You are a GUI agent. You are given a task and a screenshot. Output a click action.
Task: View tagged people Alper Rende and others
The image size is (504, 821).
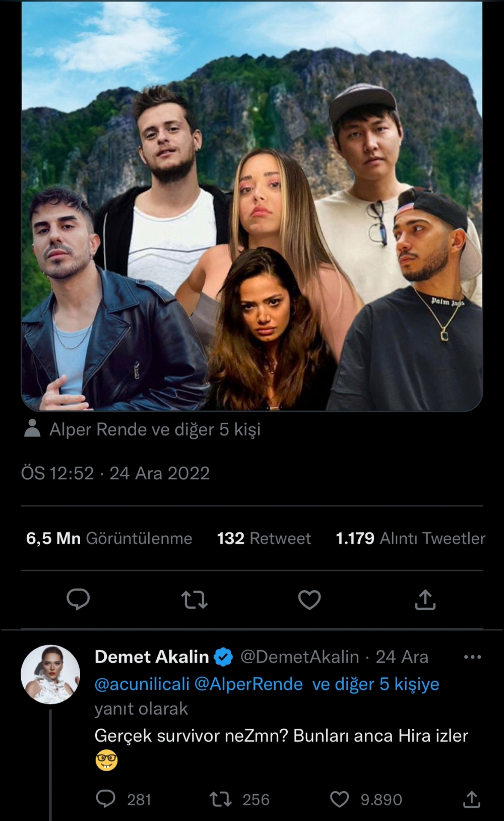click(155, 429)
